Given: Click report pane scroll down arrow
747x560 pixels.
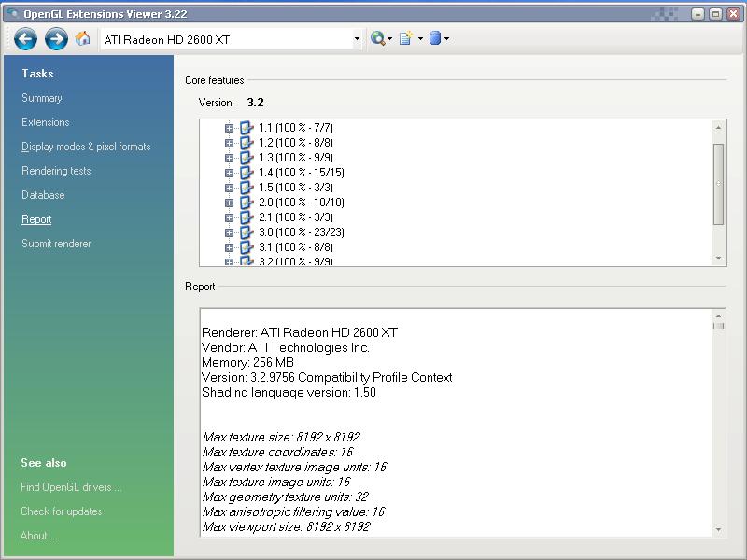Looking at the screenshot, I should [x=718, y=529].
